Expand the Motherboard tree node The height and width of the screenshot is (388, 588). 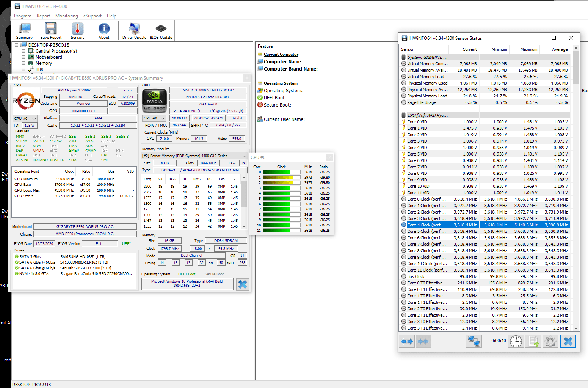24,57
